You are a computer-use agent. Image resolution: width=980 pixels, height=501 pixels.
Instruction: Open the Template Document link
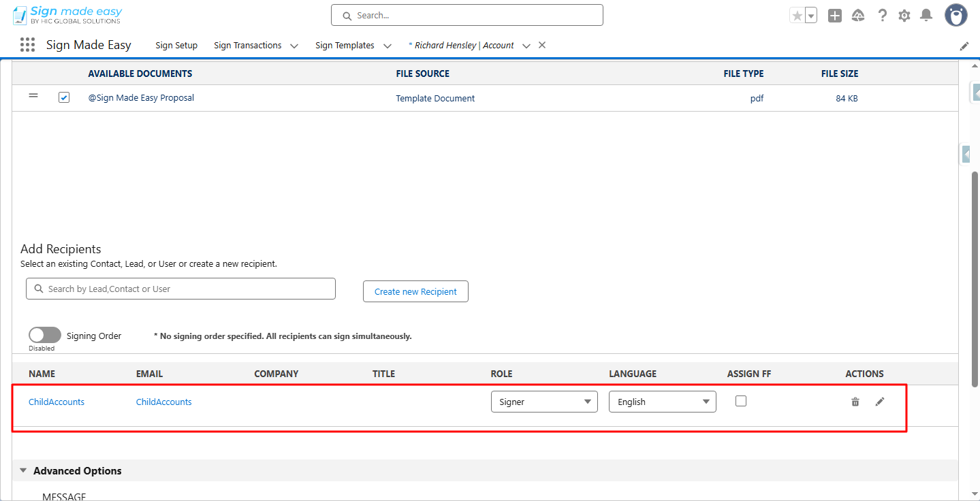(x=435, y=97)
